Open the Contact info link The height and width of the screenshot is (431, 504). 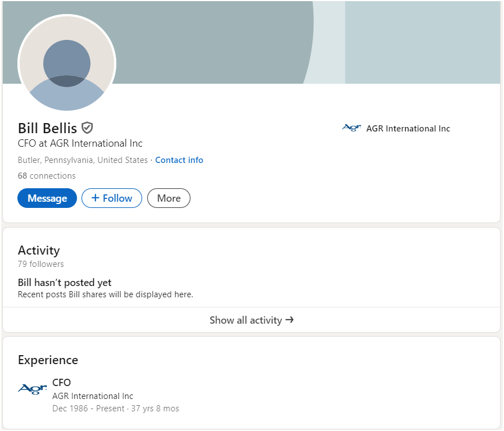(x=179, y=160)
